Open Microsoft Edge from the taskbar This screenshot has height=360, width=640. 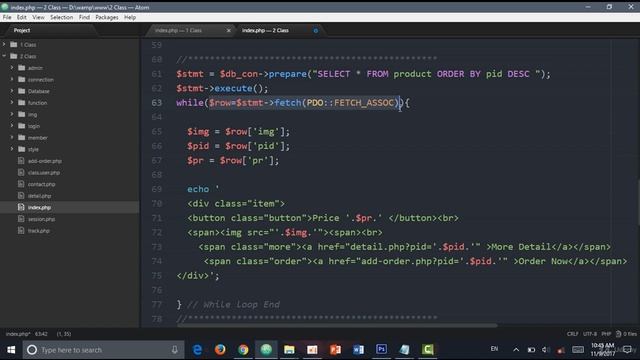click(197, 350)
